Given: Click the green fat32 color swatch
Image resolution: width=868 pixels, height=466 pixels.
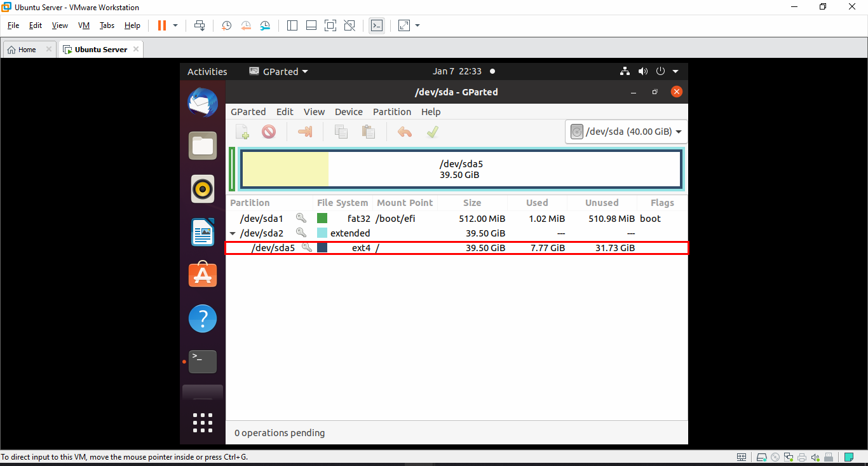Looking at the screenshot, I should 322,218.
